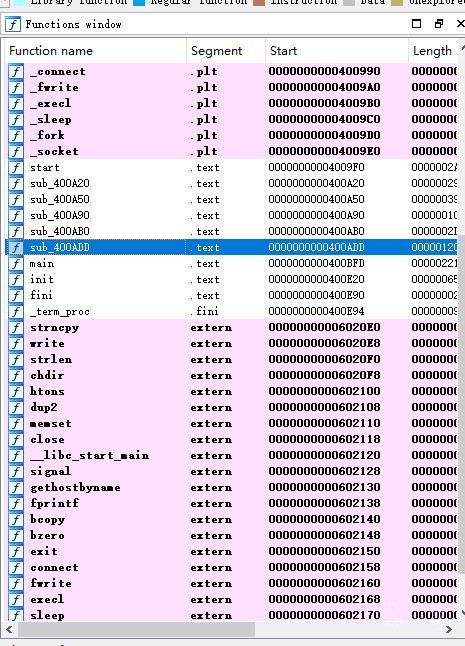This screenshot has width=465, height=646.
Task: Select the extern execl function name
Action: [x=47, y=599]
